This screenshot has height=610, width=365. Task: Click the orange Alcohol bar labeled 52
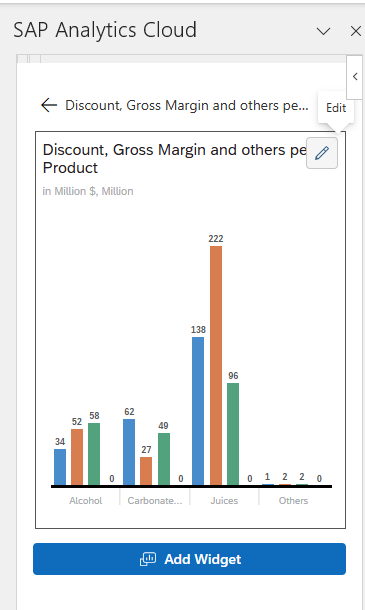77,457
